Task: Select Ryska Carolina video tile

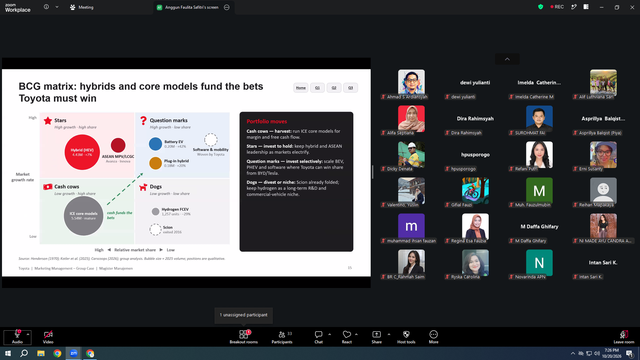Action: click(x=475, y=264)
